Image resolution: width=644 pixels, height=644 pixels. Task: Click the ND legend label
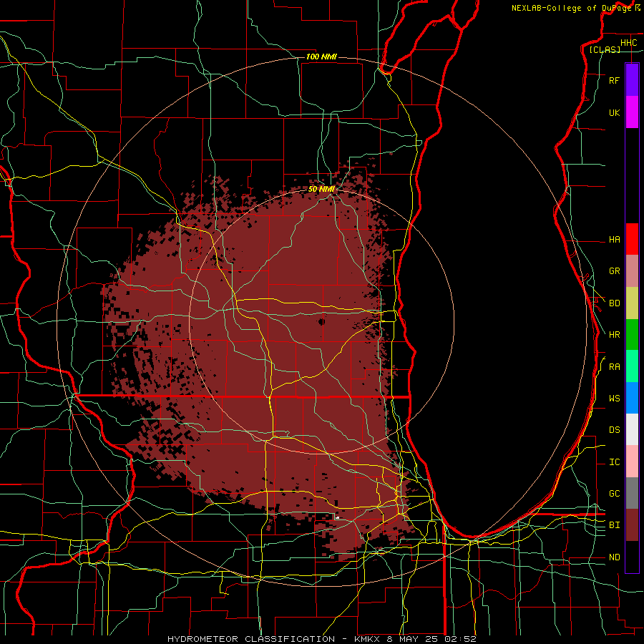tap(614, 557)
